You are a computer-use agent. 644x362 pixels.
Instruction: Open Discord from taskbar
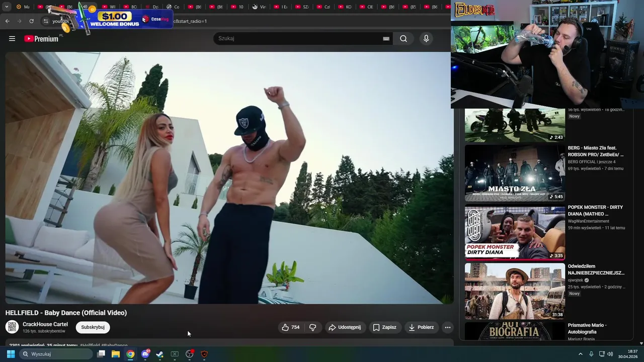click(x=145, y=354)
